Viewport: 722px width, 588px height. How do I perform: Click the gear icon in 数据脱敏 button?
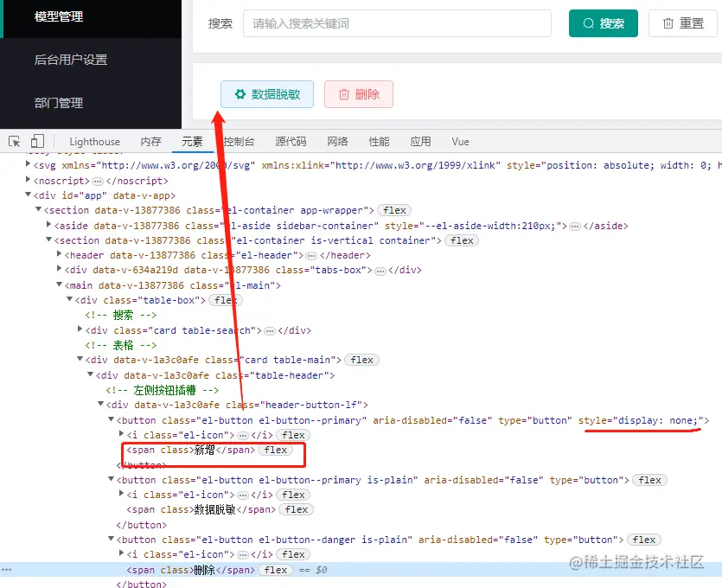240,94
